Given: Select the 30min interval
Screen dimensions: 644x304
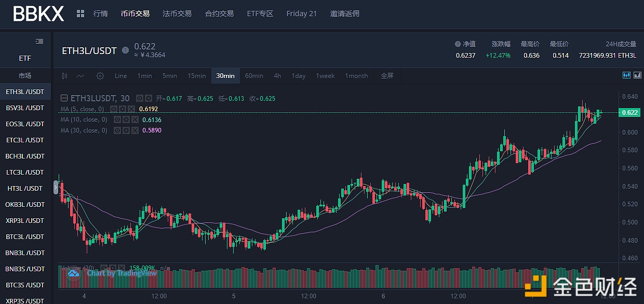Looking at the screenshot, I should [225, 76].
